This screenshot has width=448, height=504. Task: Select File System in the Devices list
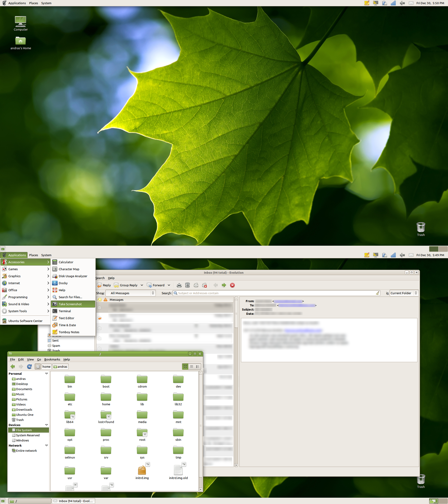(29, 430)
